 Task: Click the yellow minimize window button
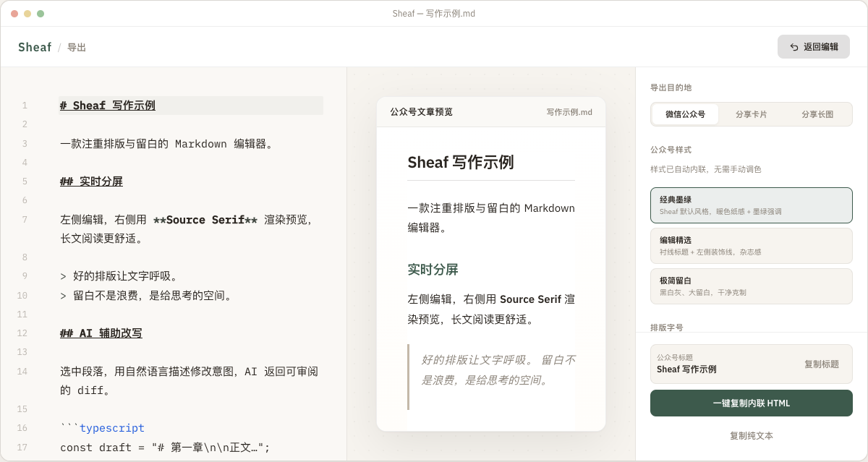[x=27, y=14]
